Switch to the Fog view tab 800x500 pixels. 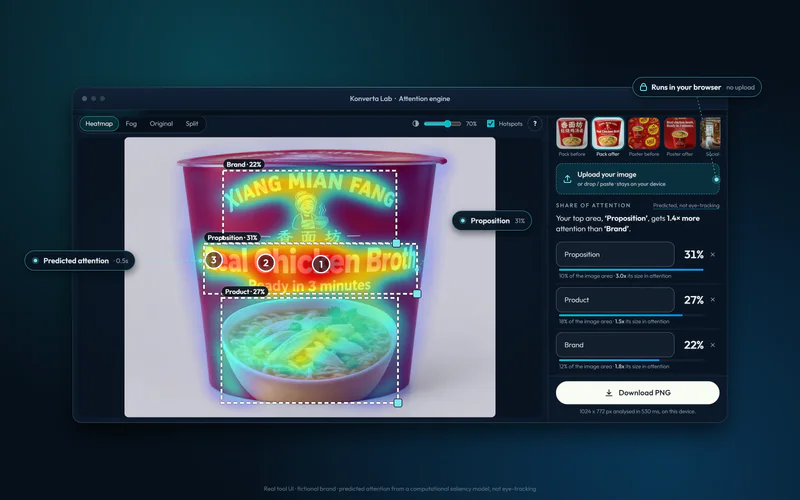[x=131, y=123]
